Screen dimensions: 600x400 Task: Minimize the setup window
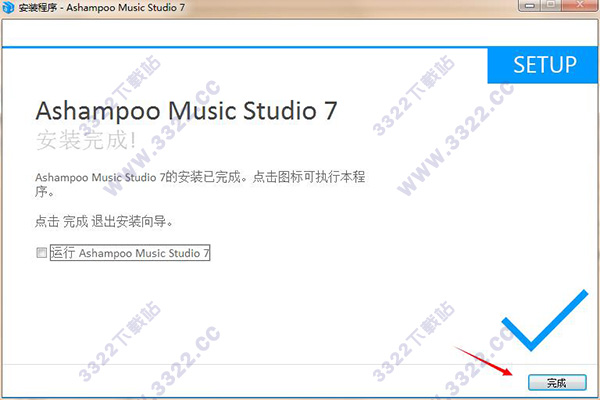(x=530, y=5)
